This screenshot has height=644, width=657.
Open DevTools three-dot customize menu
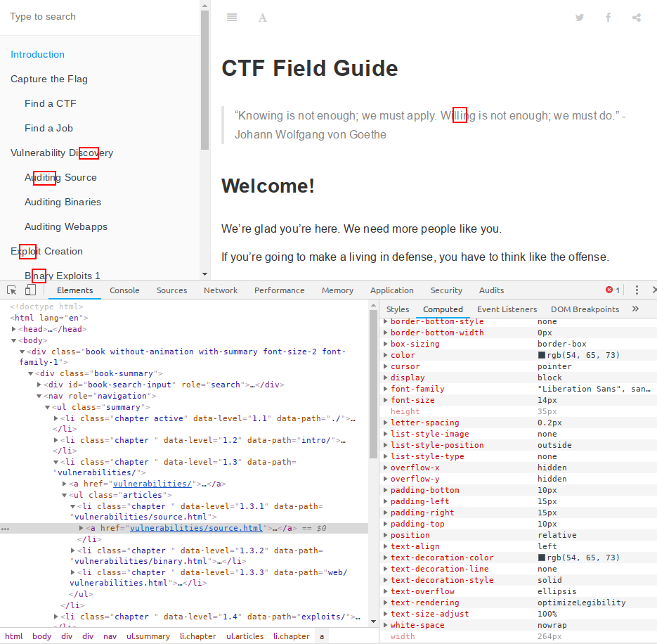coord(637,290)
